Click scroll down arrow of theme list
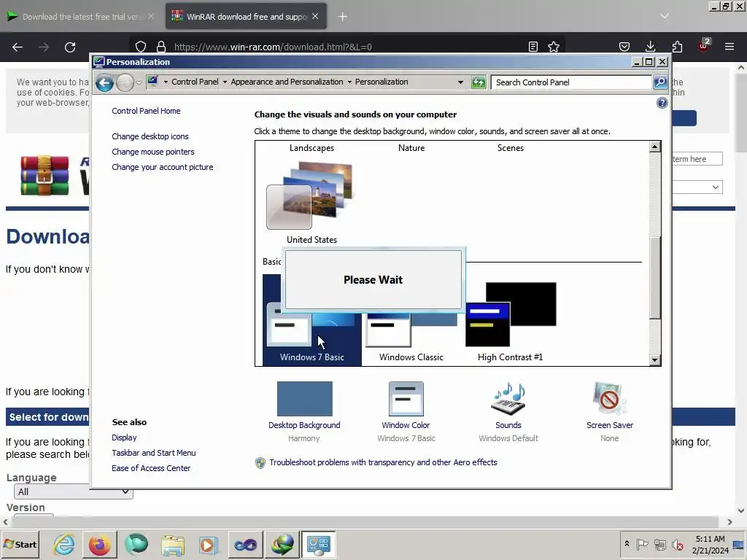 tap(654, 360)
